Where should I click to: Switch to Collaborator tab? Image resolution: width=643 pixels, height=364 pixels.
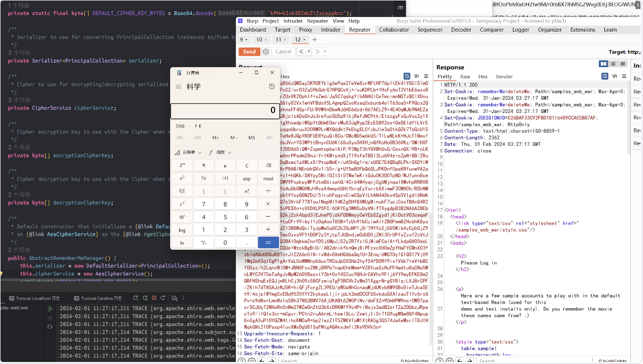pos(394,30)
